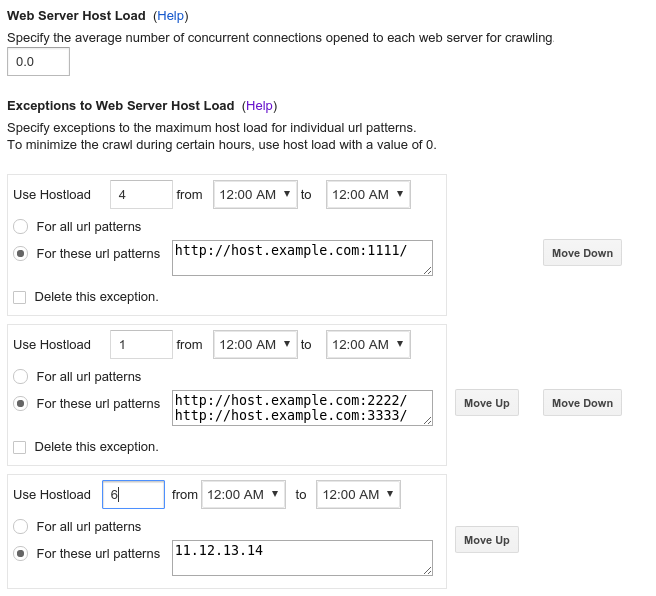This screenshot has height=596, width=656.
Task: Click Hostload value field containing 4
Action: pos(141,195)
